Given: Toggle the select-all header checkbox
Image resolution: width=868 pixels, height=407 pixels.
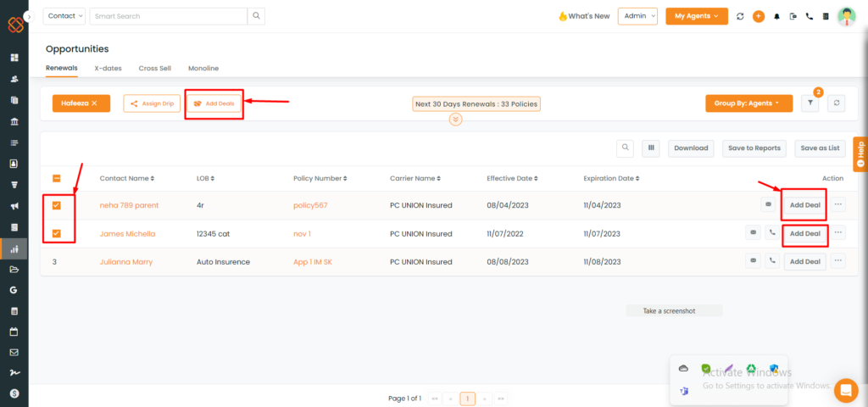Looking at the screenshot, I should point(57,178).
